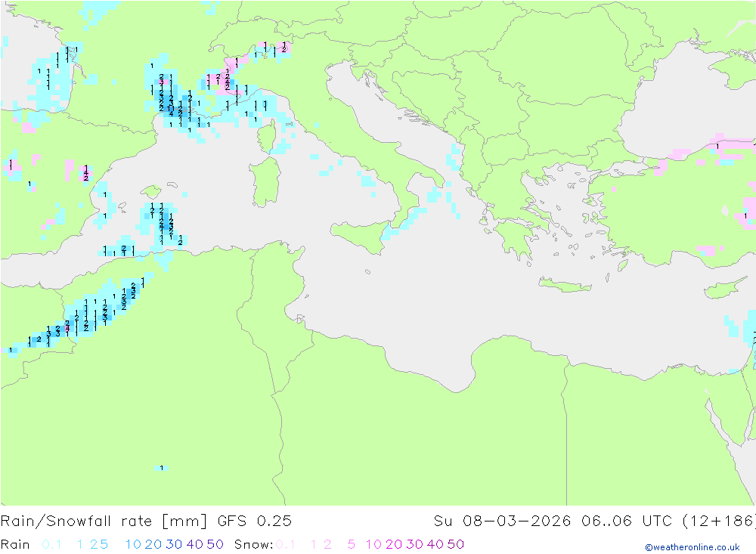Click the snow legend value 10
This screenshot has width=756, height=554.
pyautogui.click(x=373, y=544)
